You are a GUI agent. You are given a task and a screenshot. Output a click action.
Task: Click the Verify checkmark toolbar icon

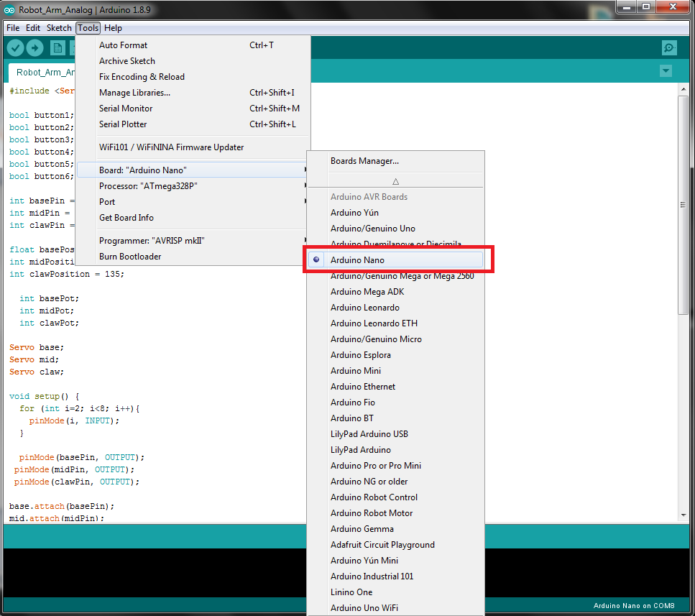point(15,47)
